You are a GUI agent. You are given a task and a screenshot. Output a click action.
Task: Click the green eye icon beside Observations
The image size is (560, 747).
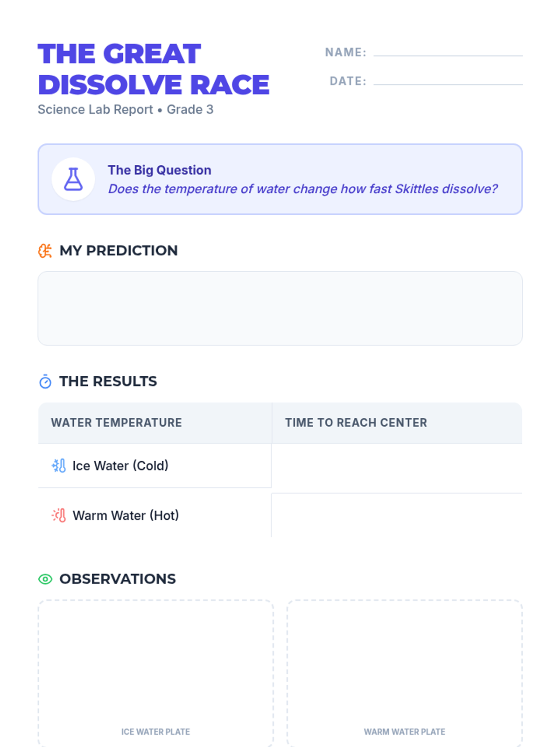tap(45, 579)
